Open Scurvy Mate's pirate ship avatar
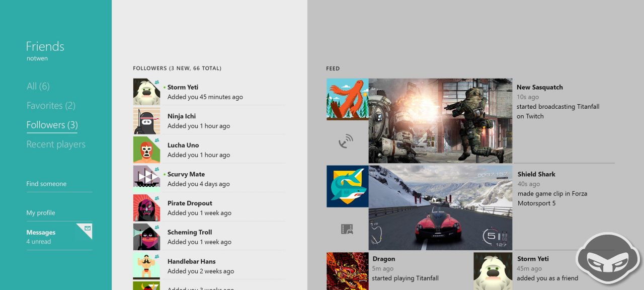Image resolution: width=644 pixels, height=290 pixels. [146, 179]
